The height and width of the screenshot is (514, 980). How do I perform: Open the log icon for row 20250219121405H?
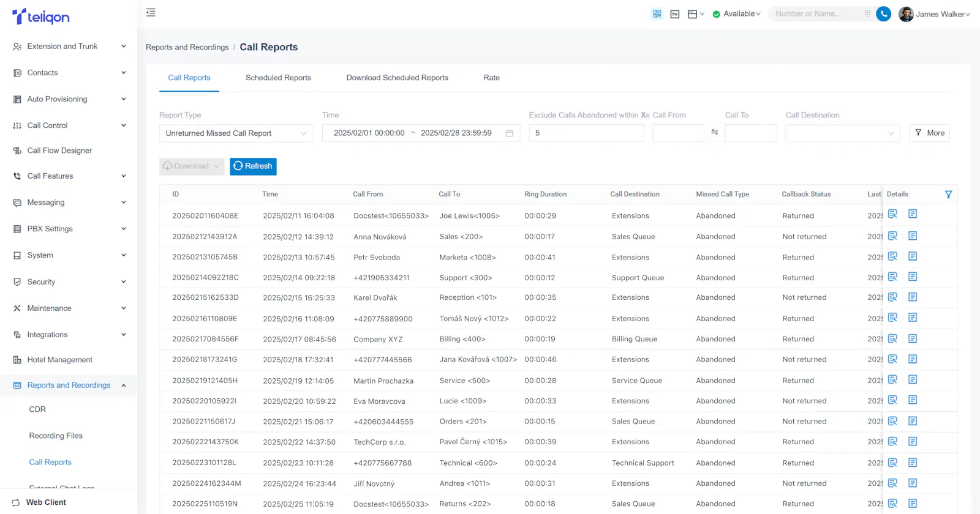(x=913, y=380)
